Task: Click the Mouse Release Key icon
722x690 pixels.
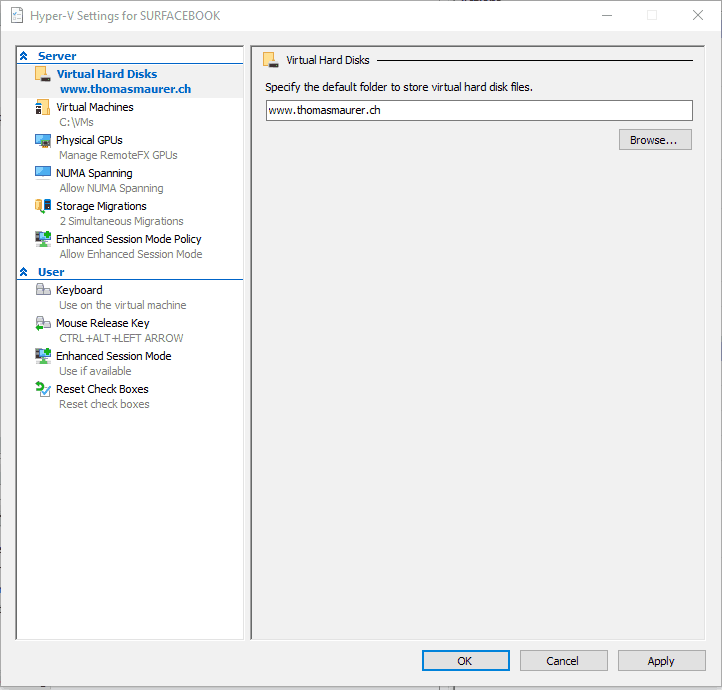Action: (x=43, y=323)
